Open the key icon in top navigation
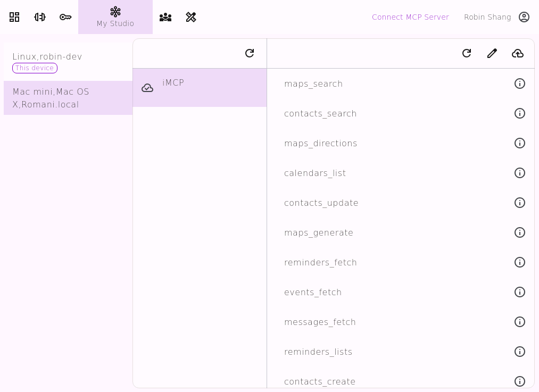Image resolution: width=539 pixels, height=392 pixels. pos(65,17)
